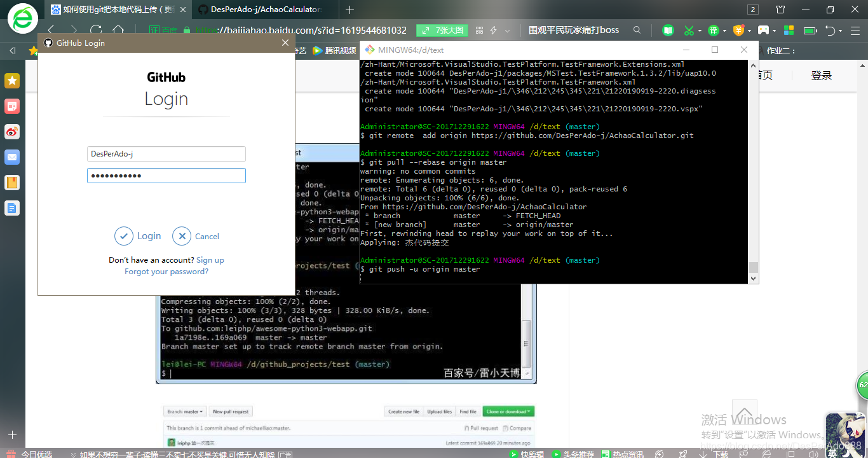Click the 快剪辑 status bar item

click(527, 454)
